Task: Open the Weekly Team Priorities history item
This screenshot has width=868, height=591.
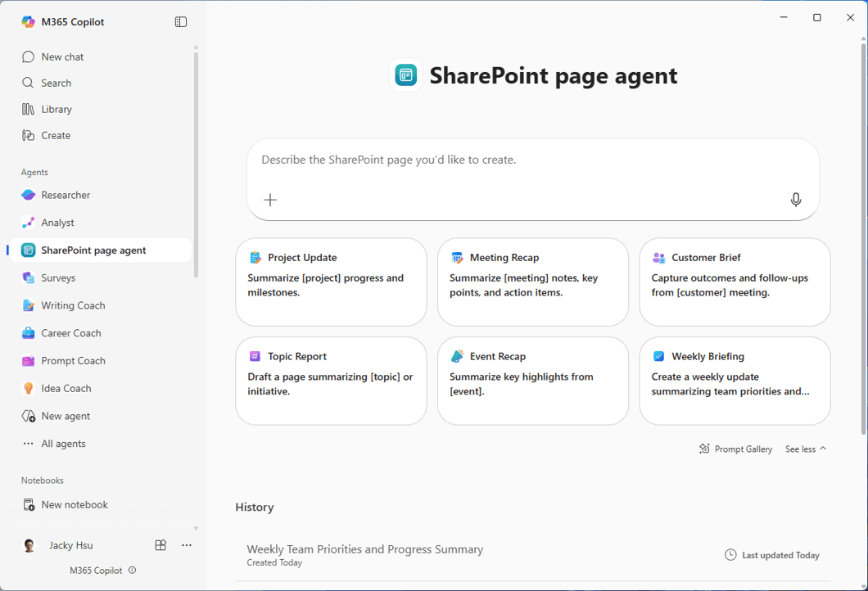Action: 365,549
